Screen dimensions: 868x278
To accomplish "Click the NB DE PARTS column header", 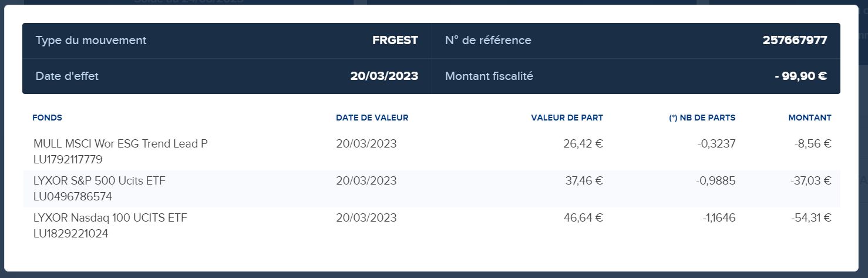I will (702, 118).
